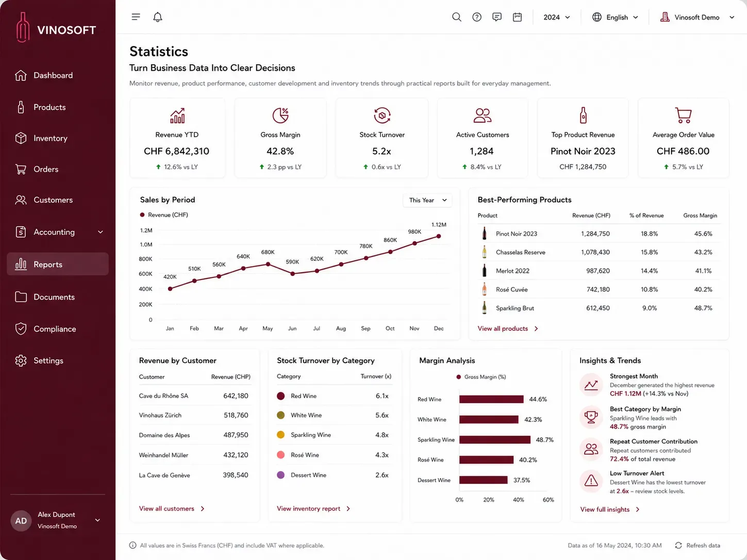Click the CHF 6,842,310 revenue value

(177, 151)
